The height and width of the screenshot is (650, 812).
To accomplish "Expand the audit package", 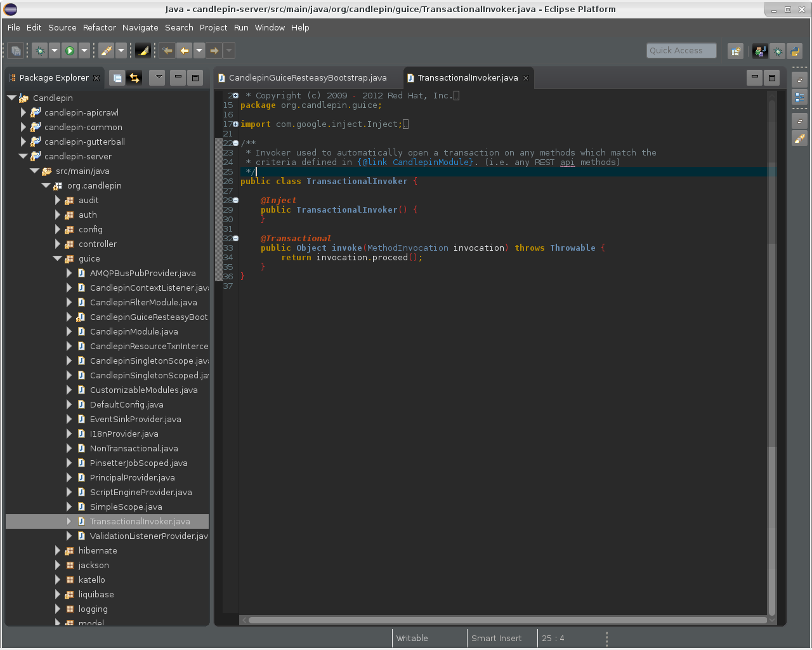I will tap(58, 200).
